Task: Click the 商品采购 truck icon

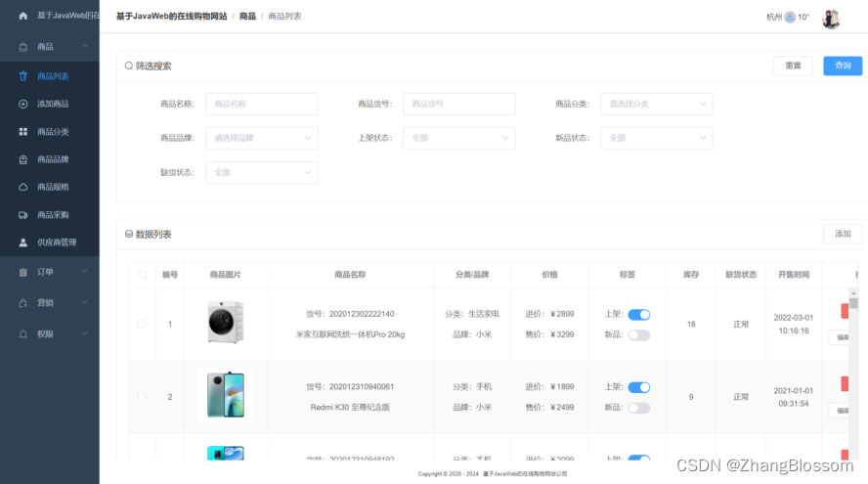Action: tap(22, 215)
